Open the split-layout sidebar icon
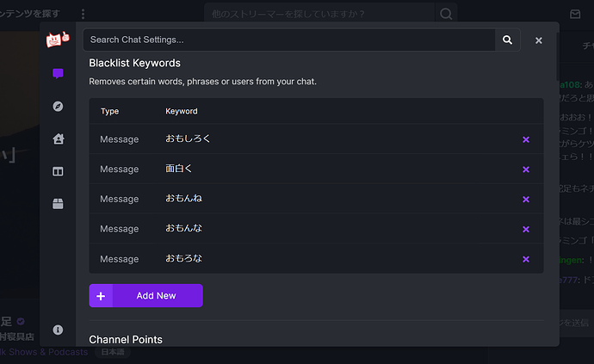 (58, 171)
